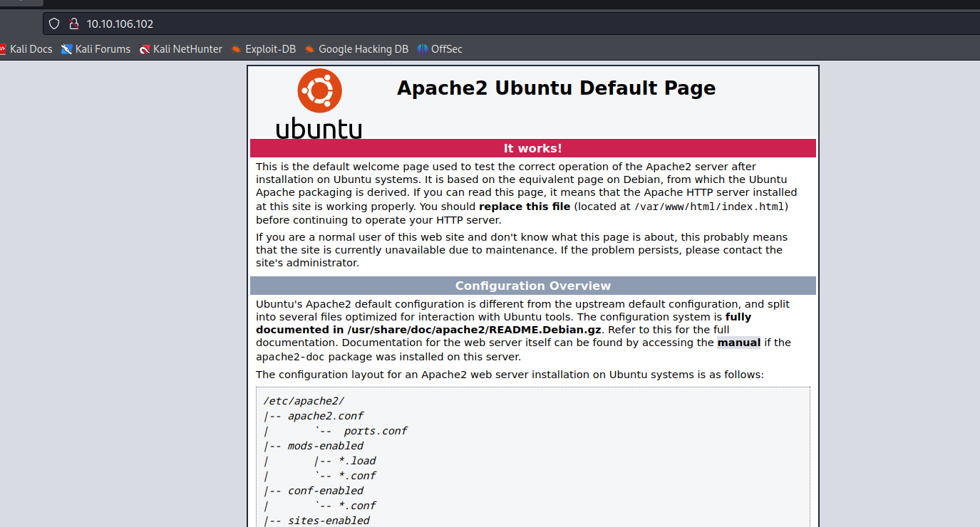
Task: Open the OffSec bookmark
Action: (x=440, y=49)
